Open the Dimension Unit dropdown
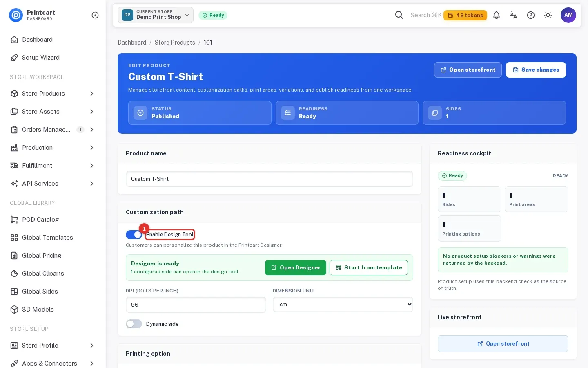 point(343,305)
